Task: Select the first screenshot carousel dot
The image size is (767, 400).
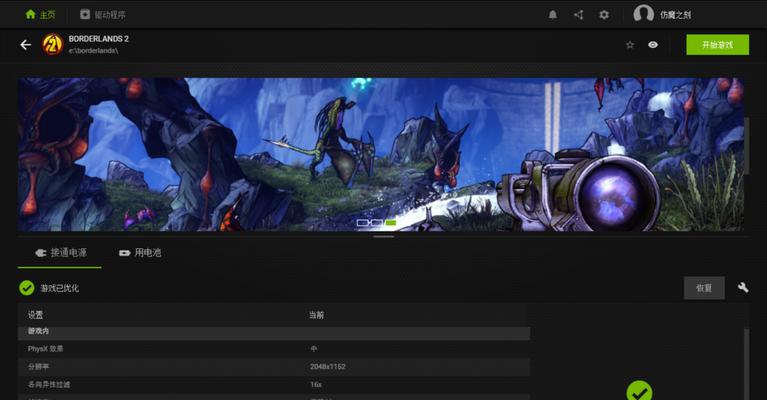Action: pos(362,222)
